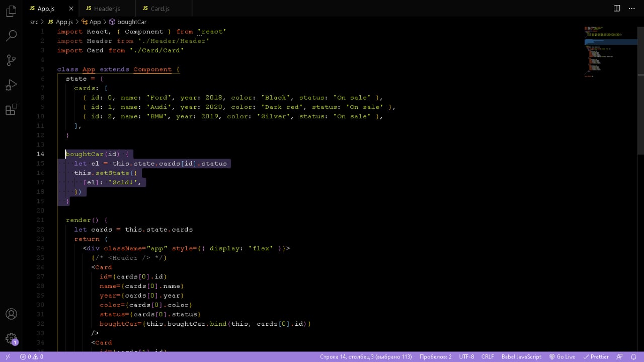
Task: Open the notifications bell in status bar
Action: click(x=633, y=357)
